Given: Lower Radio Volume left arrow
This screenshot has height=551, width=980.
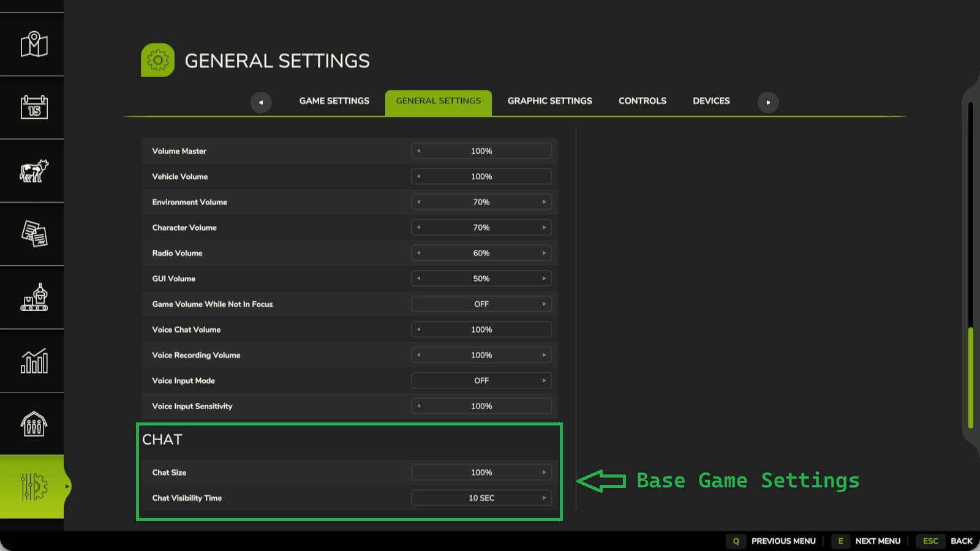Looking at the screenshot, I should [x=419, y=253].
